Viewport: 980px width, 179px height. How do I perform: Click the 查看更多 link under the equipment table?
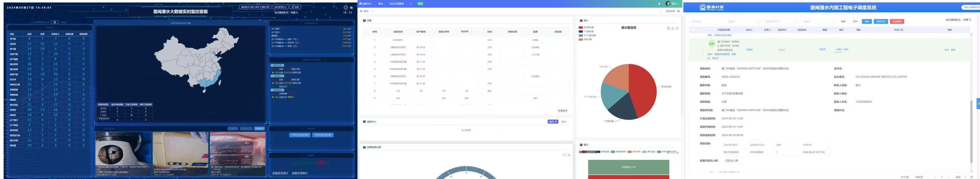563,110
